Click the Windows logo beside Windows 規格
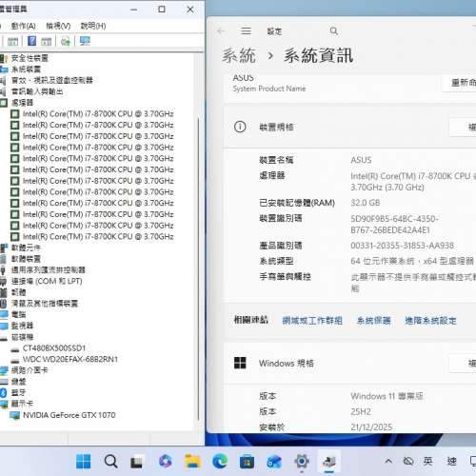Screen dimensions: 476x476 [x=240, y=363]
